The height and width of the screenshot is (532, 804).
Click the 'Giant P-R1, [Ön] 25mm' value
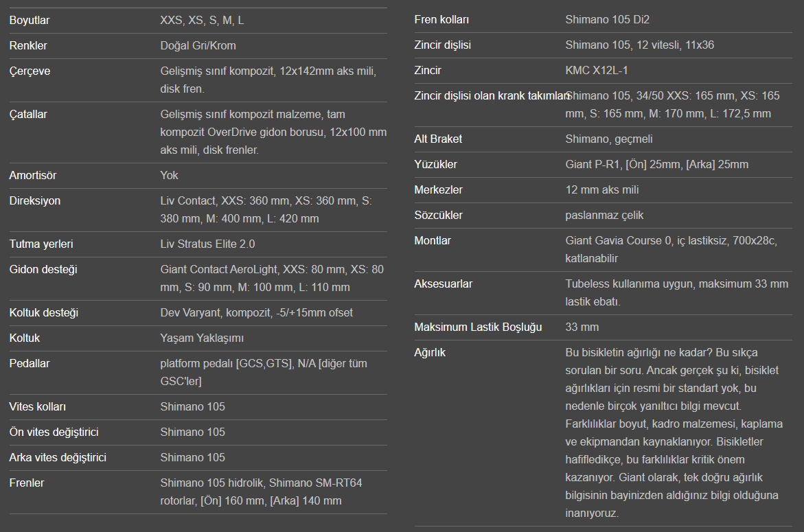coord(657,165)
